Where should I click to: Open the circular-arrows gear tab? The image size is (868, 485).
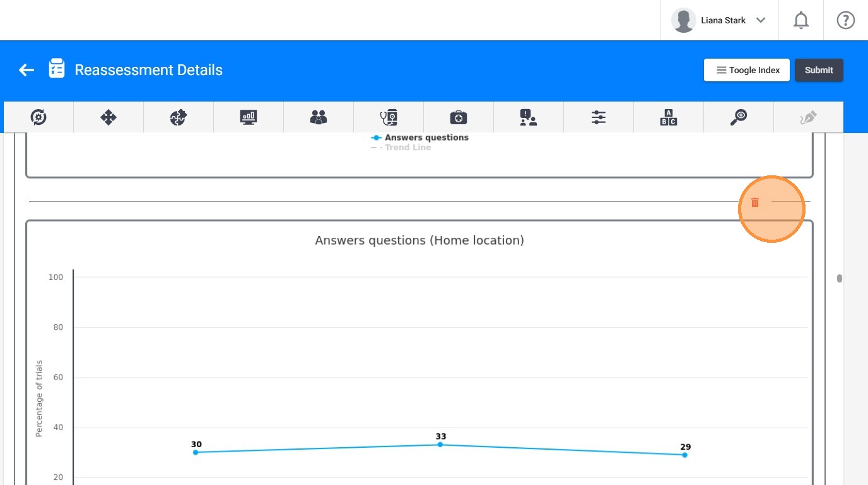38,117
